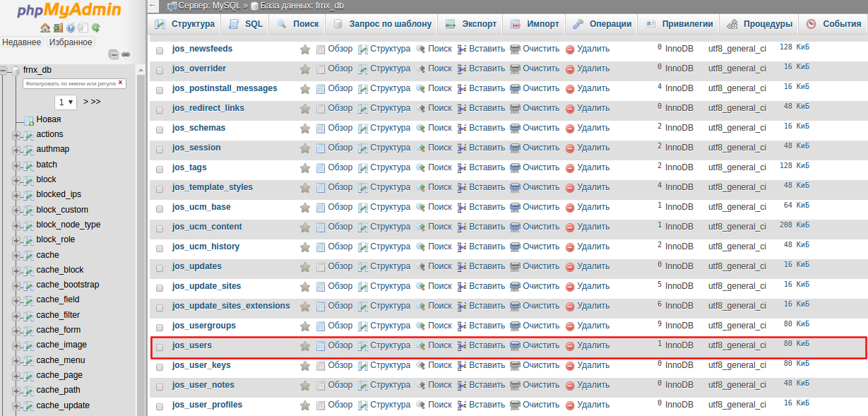
Task: Expand the batch table node
Action: pos(16,165)
